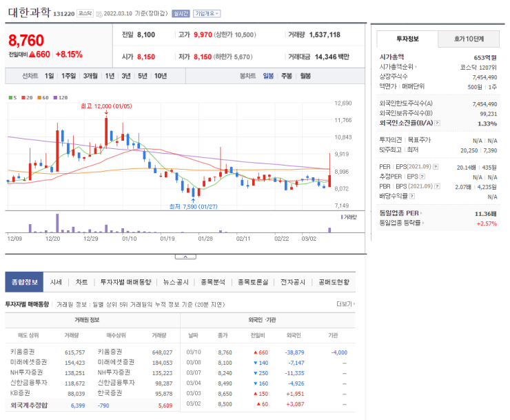Click help icon next to 배당수익률
Image resolution: width=510 pixels, height=420 pixels.
412,196
